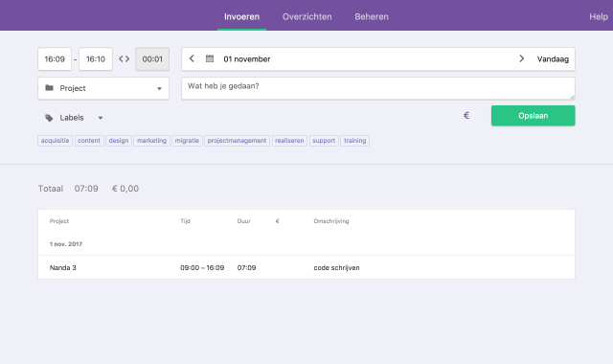This screenshot has width=613, height=364.
Task: Toggle the euro billable icon
Action: coord(466,115)
